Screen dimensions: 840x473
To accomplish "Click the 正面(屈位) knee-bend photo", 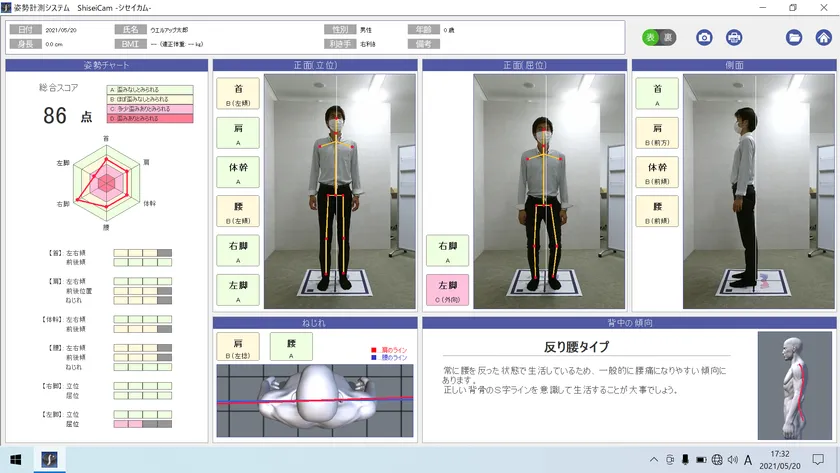I will click(x=549, y=191).
